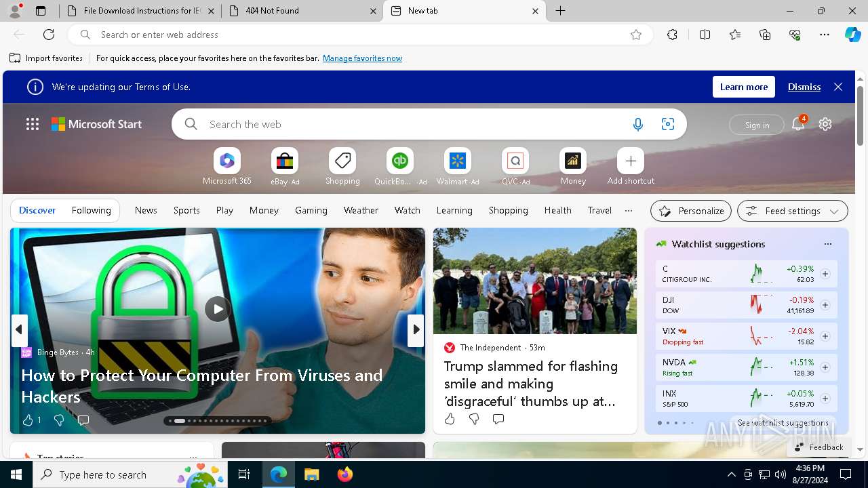Dislike the Binge Bytes video story

[59, 420]
